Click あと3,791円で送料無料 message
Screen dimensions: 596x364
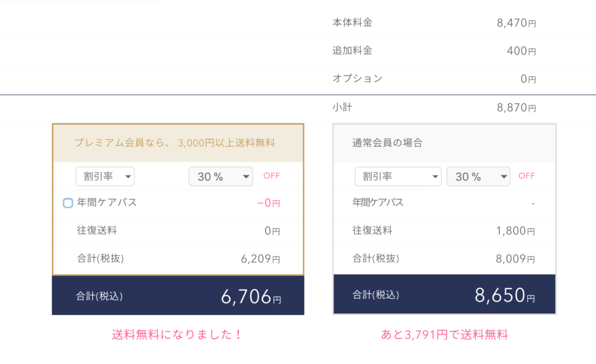click(444, 334)
